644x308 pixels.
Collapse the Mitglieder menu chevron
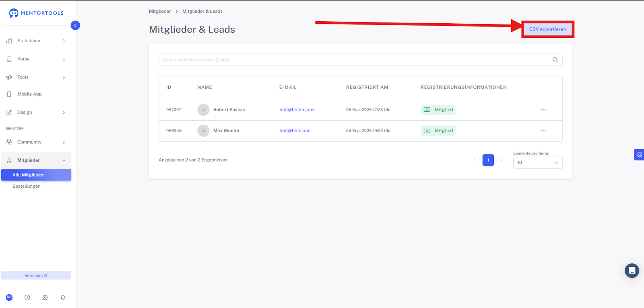pyautogui.click(x=64, y=160)
